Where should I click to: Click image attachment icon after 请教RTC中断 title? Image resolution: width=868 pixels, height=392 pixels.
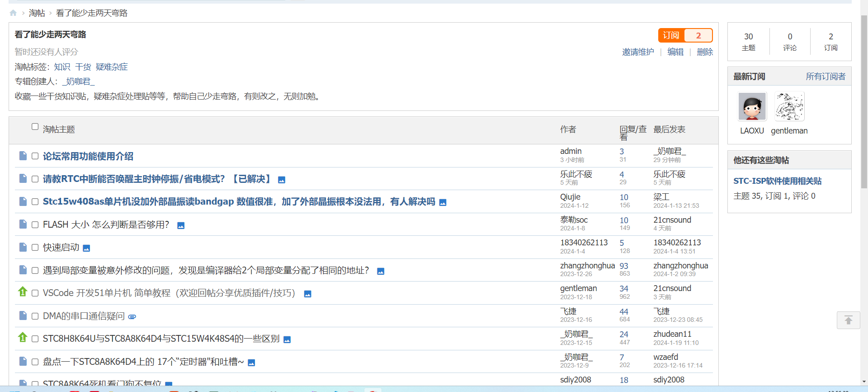282,180
